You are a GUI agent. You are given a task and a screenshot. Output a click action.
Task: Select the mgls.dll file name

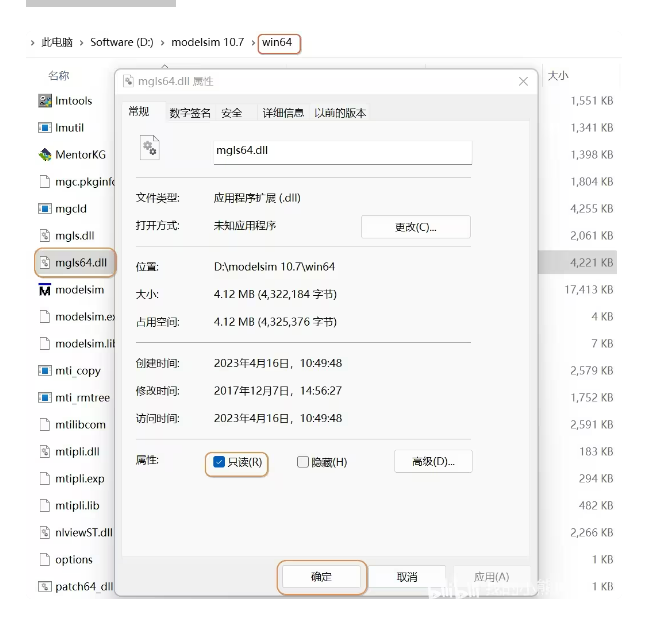(x=74, y=236)
